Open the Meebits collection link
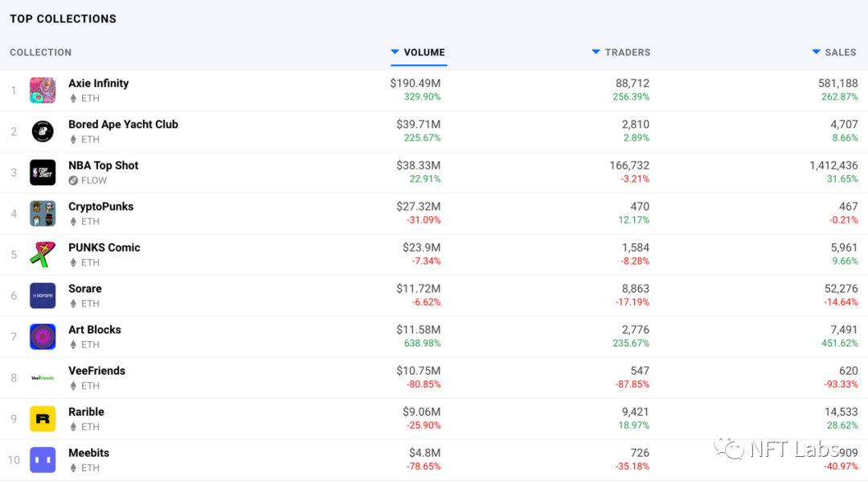Screen dimensions: 868x485 [88, 452]
